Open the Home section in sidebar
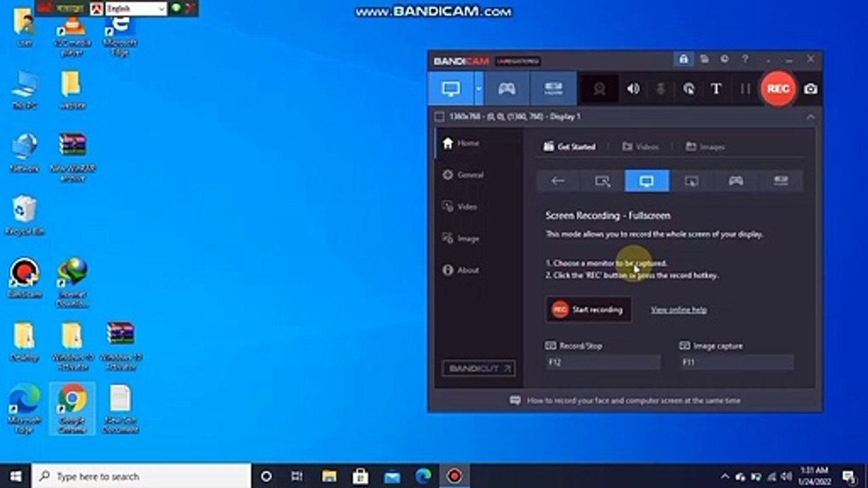Screen dimensions: 868x488 click(x=477, y=143)
